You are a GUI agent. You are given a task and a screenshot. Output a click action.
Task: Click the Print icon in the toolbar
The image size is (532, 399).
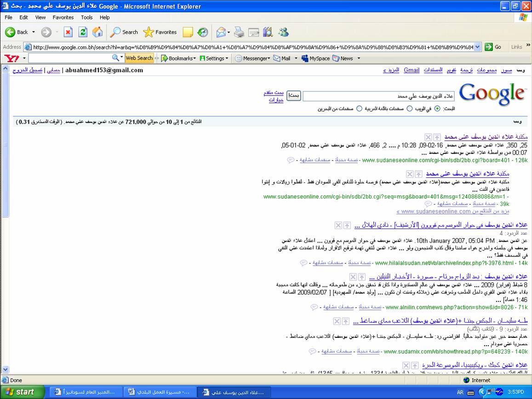tap(239, 32)
